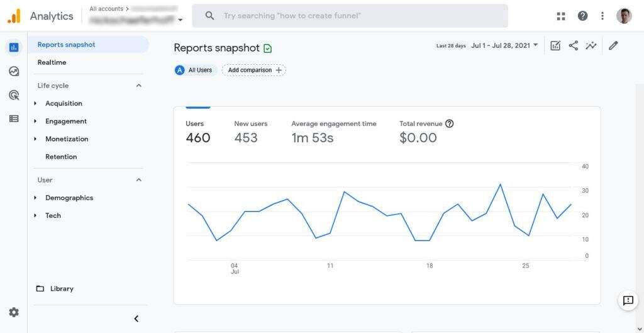Image resolution: width=644 pixels, height=333 pixels.
Task: Click the Share this report icon
Action: (x=573, y=45)
